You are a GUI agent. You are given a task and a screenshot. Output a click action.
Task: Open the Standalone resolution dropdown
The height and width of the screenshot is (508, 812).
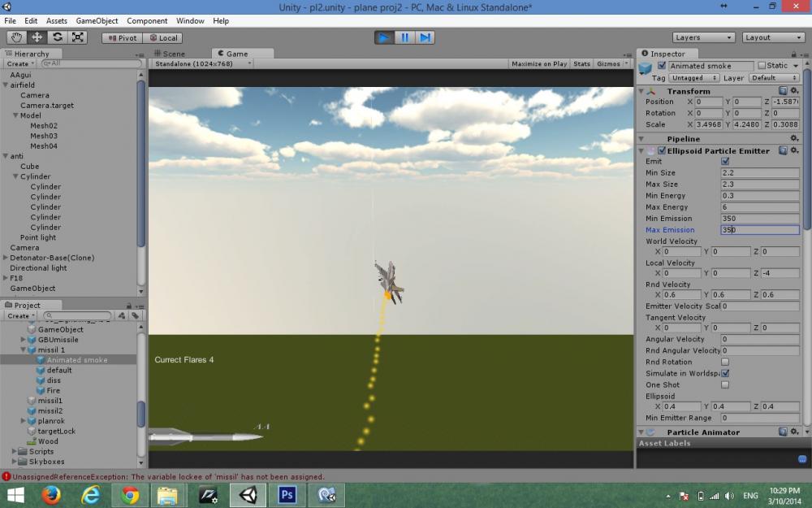(202, 63)
